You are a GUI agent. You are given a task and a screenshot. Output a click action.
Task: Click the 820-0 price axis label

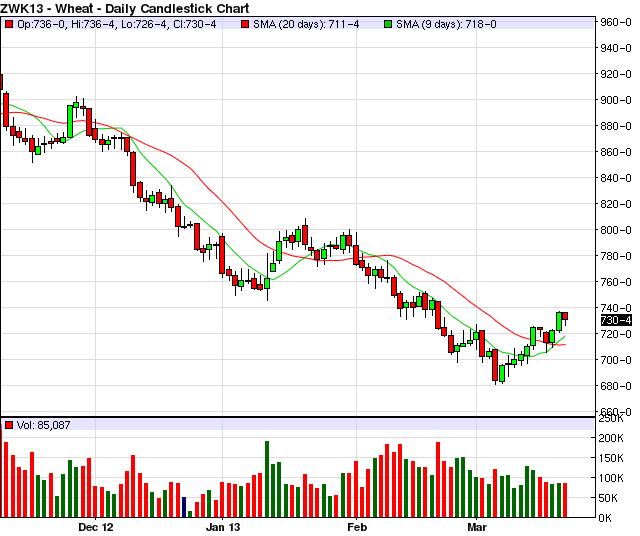click(616, 204)
